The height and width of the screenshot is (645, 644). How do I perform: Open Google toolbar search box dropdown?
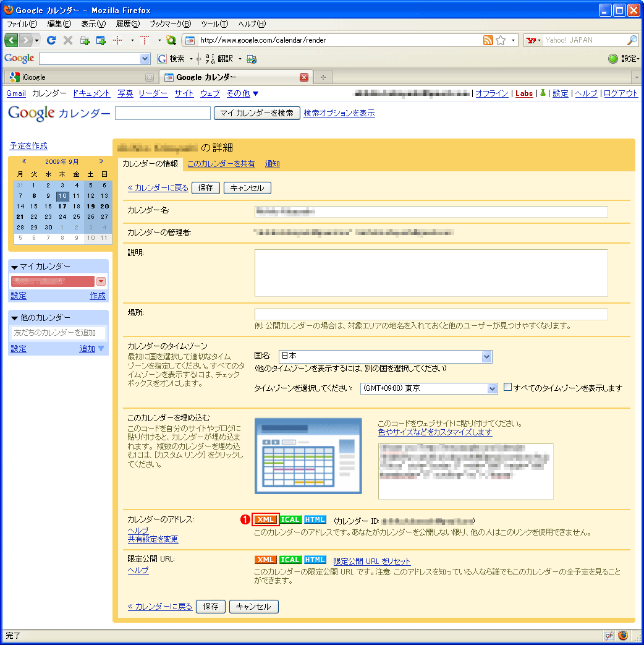145,59
